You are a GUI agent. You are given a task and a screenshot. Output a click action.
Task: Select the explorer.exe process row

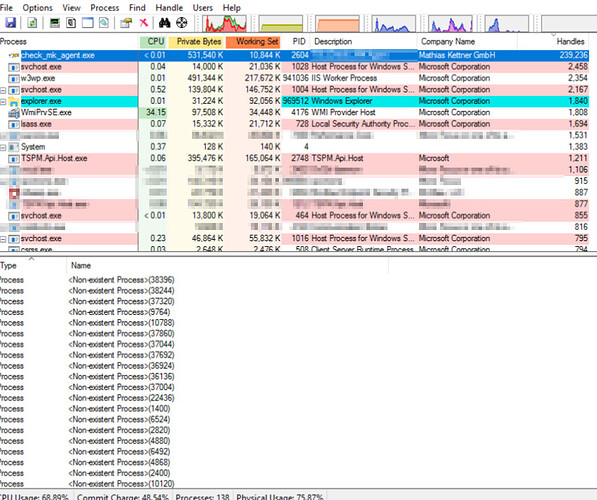(x=294, y=101)
